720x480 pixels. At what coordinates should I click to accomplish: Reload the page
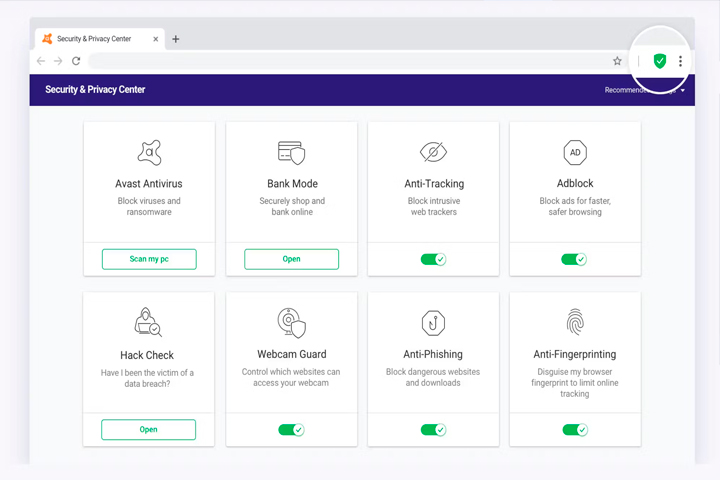pyautogui.click(x=76, y=61)
